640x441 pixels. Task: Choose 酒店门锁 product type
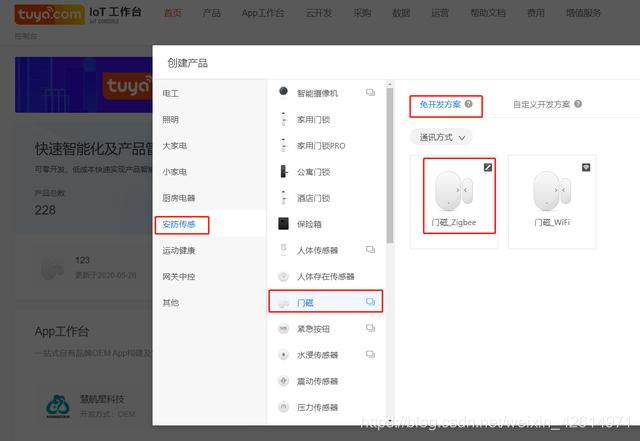tap(326, 198)
